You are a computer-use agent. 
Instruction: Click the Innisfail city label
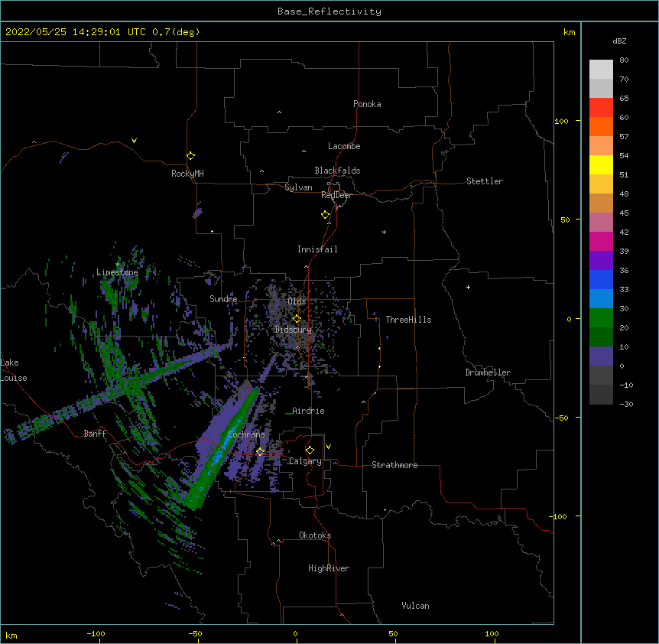pos(317,249)
